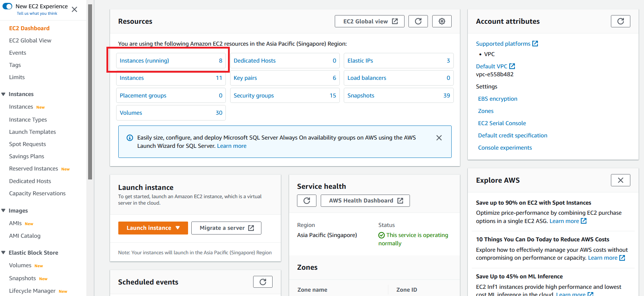This screenshot has width=644, height=296.
Task: Dismiss the SQL Server info banner
Action: 439,138
